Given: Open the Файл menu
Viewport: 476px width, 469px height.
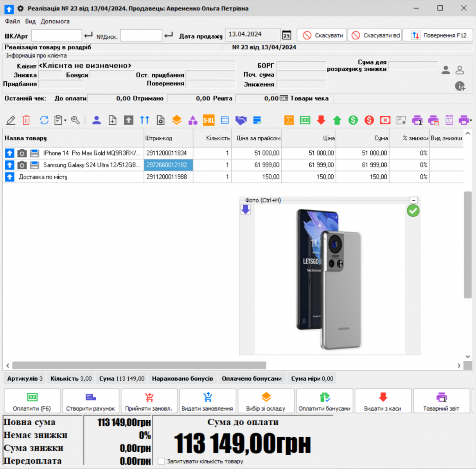Looking at the screenshot, I should 12,21.
